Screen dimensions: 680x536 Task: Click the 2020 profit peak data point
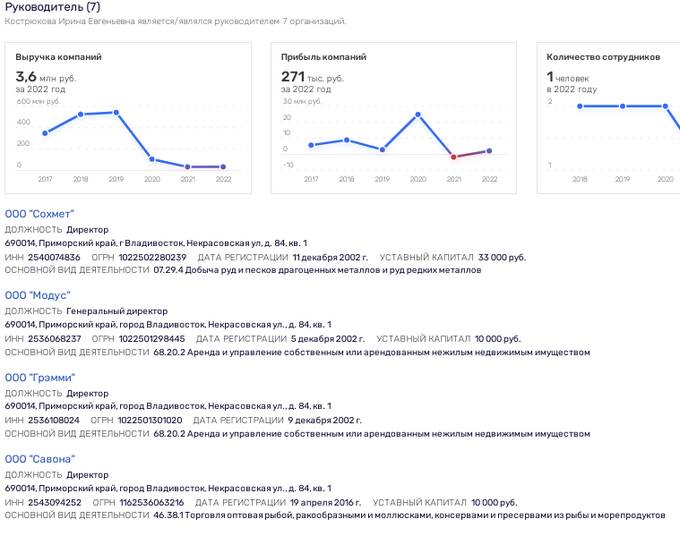tap(418, 114)
